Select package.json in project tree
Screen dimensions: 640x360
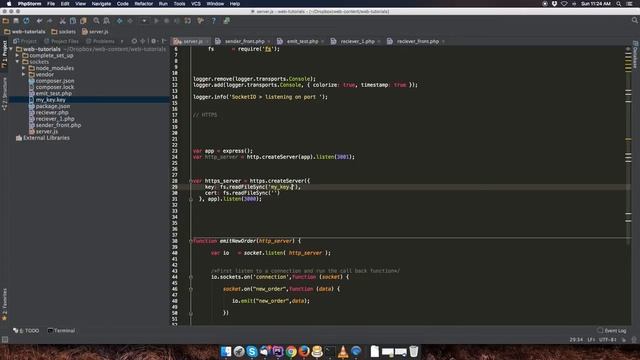click(49, 106)
